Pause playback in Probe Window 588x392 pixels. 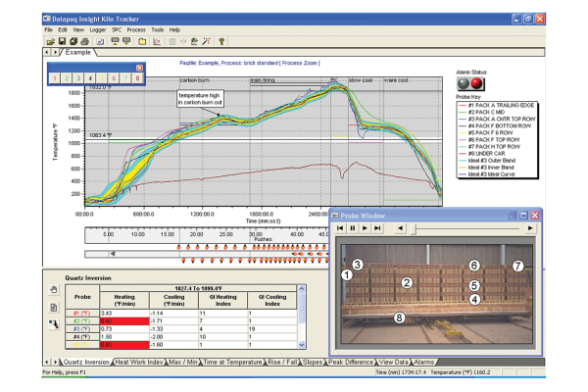[x=352, y=227]
